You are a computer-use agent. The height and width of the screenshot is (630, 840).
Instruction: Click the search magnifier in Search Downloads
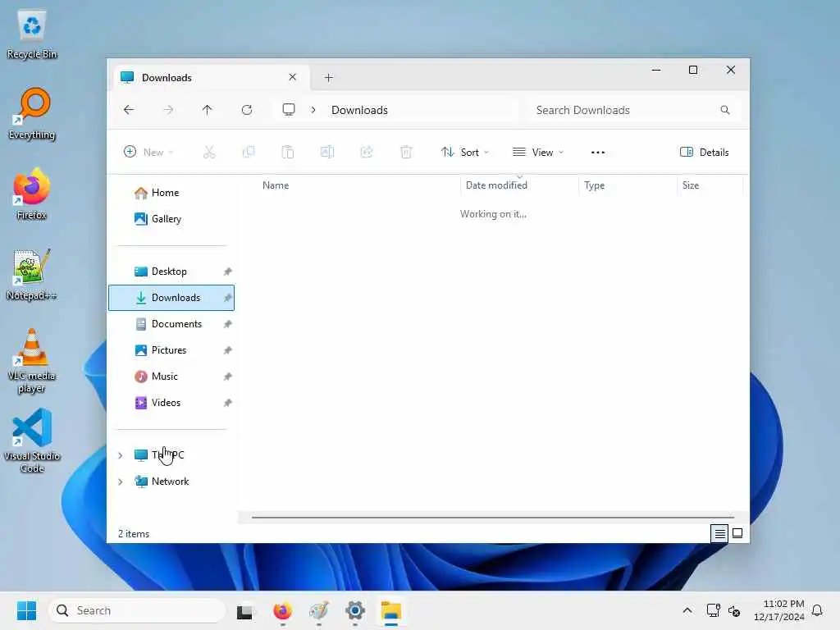pos(725,110)
